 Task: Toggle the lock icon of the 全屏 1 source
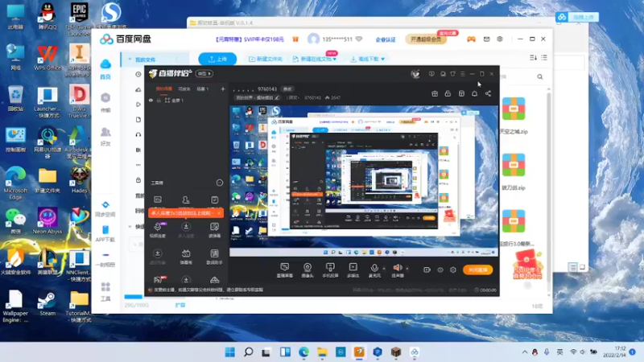tap(159, 100)
